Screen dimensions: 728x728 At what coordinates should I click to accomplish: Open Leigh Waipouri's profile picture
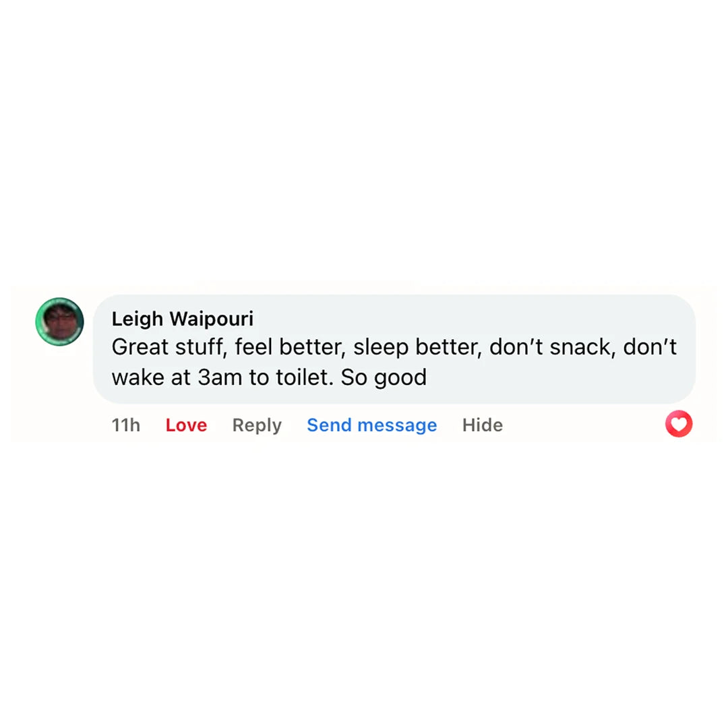[59, 322]
